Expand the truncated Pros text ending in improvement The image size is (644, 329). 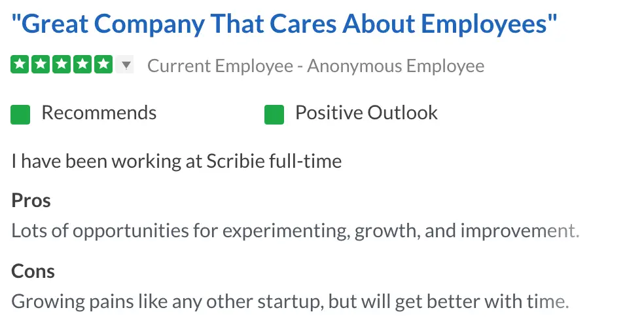point(295,231)
